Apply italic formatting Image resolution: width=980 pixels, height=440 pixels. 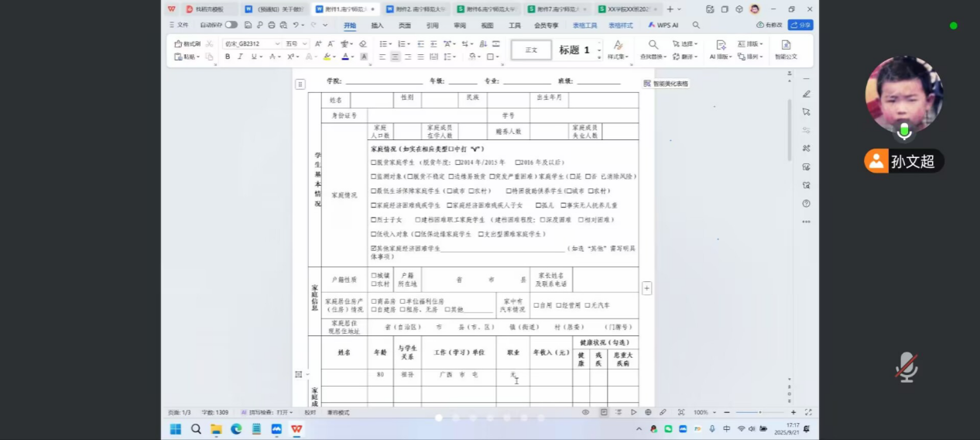240,57
